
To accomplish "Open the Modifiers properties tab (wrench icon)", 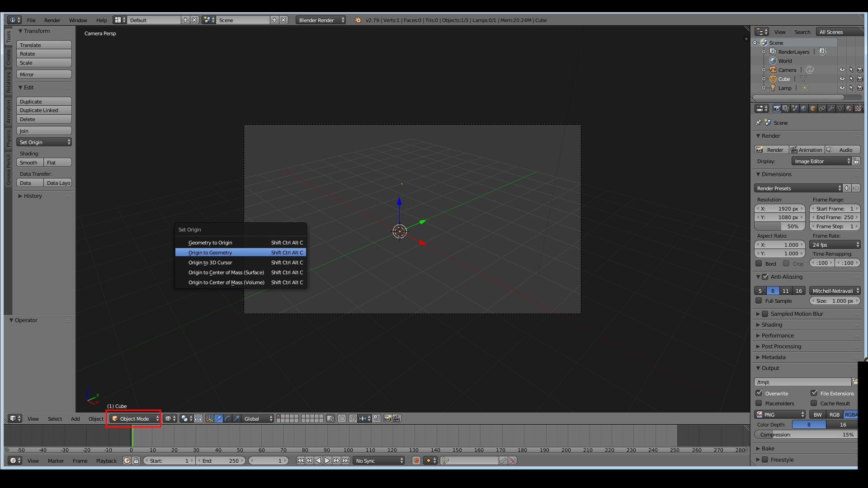I will click(x=831, y=108).
